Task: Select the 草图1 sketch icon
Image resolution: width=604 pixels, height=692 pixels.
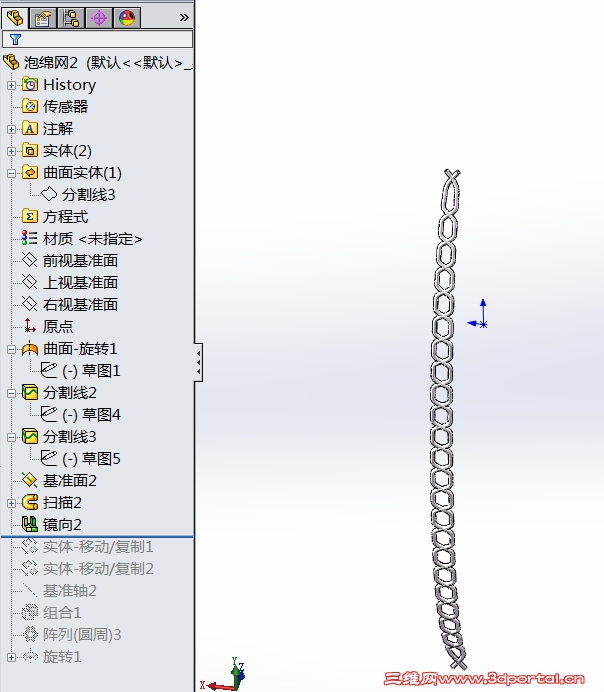Action: pyautogui.click(x=49, y=370)
